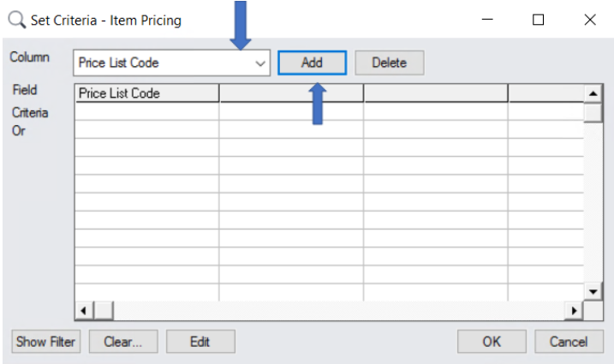The height and width of the screenshot is (364, 614).
Task: Confirm the criteria with OK
Action: click(x=491, y=342)
